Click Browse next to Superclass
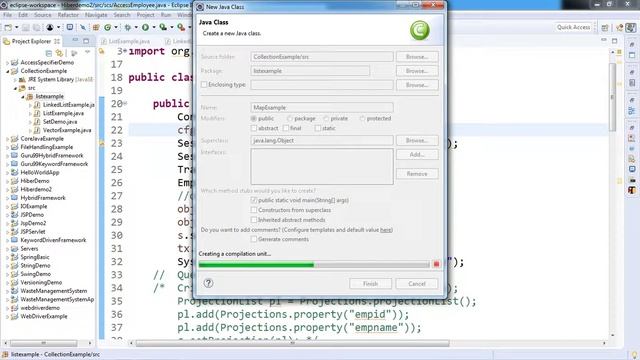 417,140
